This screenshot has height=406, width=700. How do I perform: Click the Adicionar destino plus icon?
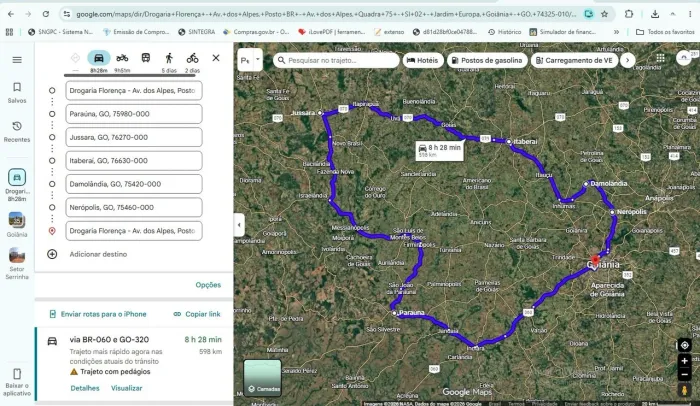tap(52, 254)
